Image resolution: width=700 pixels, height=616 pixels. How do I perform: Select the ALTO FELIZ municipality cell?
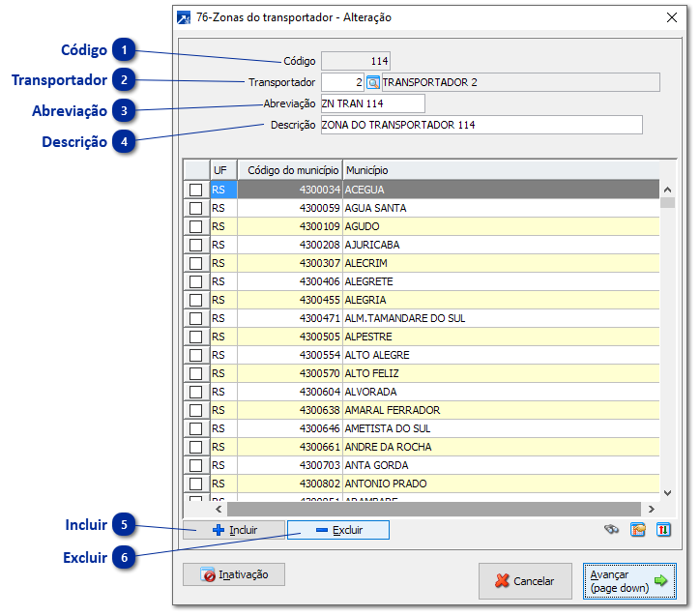click(x=501, y=373)
